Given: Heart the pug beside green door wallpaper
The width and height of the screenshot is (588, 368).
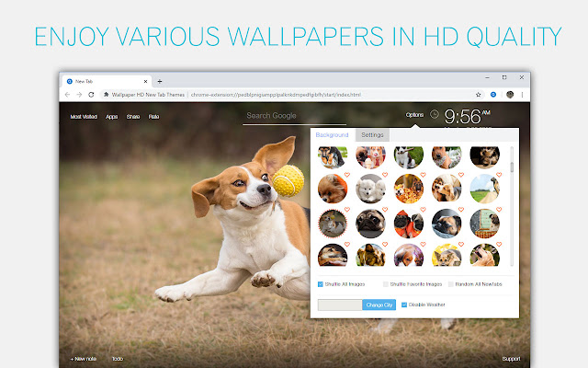Looking at the screenshot, I should click(x=499, y=210).
